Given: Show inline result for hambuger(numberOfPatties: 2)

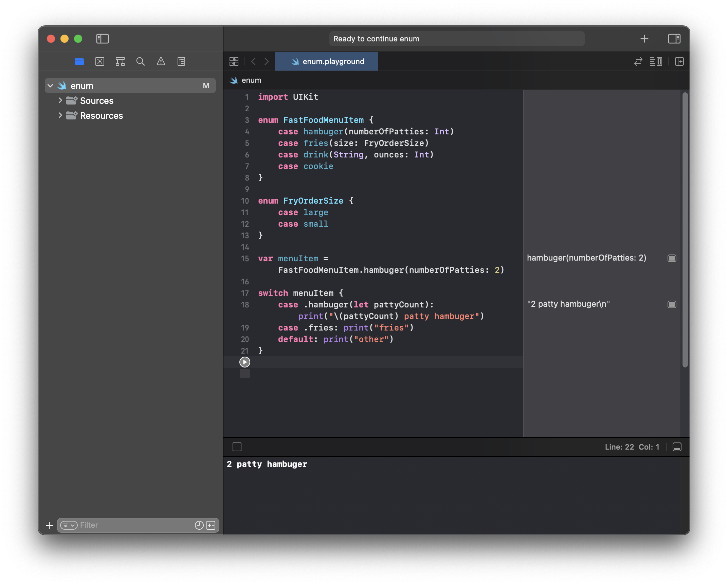Looking at the screenshot, I should click(672, 258).
